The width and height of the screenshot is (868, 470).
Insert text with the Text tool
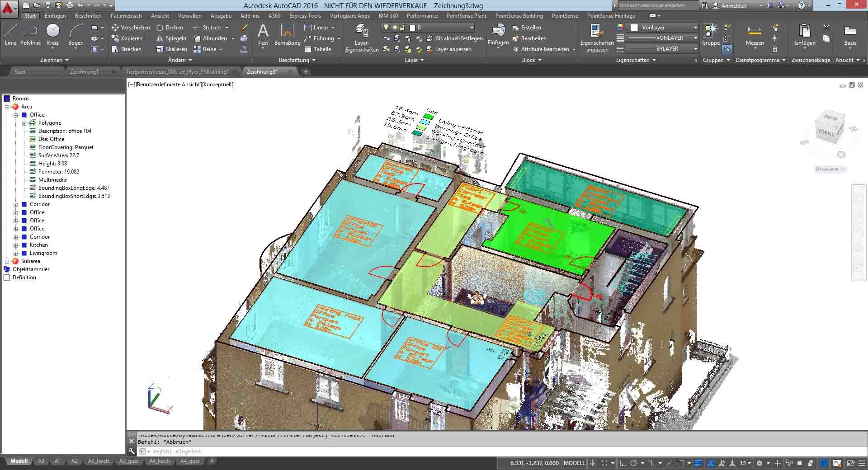263,35
